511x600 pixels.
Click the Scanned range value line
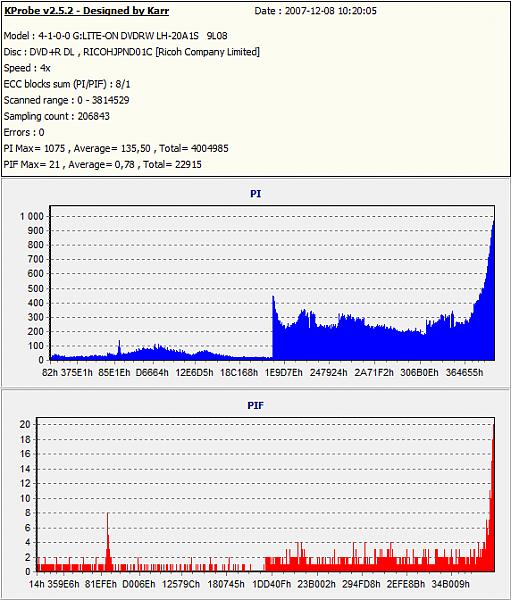[67, 100]
